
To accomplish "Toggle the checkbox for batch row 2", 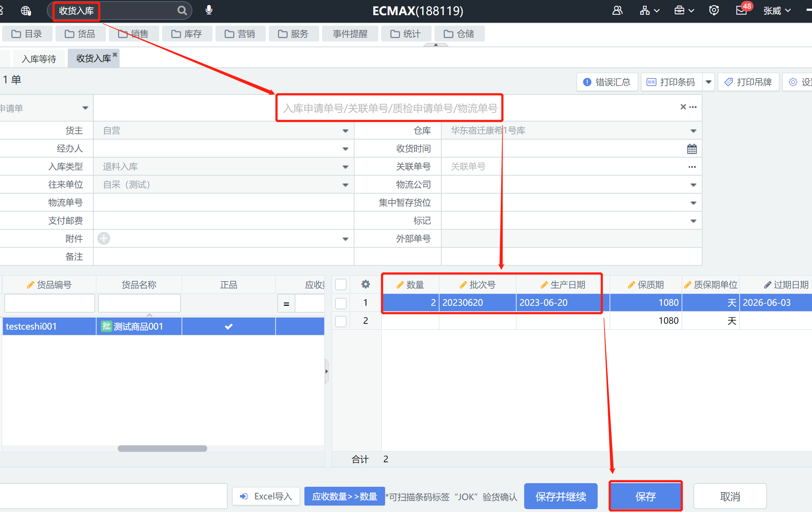I will 340,321.
